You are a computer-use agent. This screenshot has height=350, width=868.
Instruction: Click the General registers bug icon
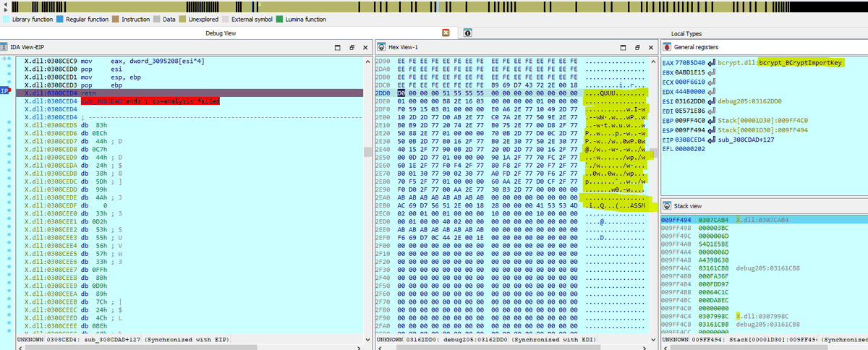pos(668,47)
